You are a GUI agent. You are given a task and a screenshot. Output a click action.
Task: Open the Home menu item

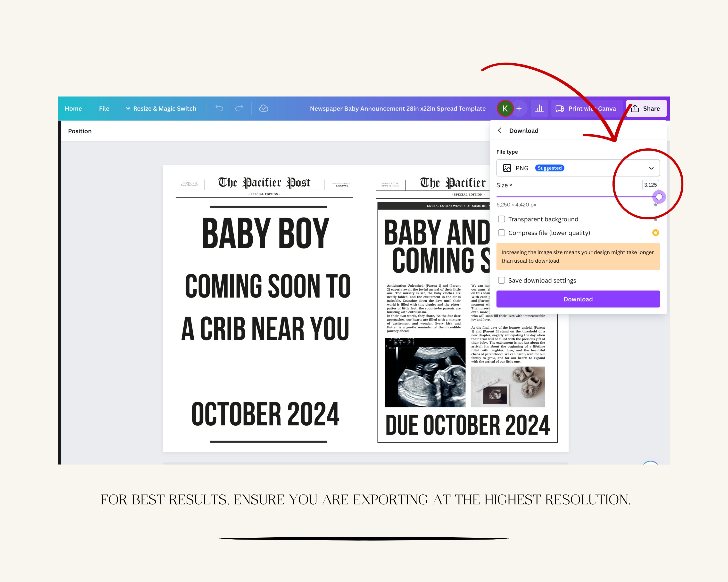pos(73,109)
